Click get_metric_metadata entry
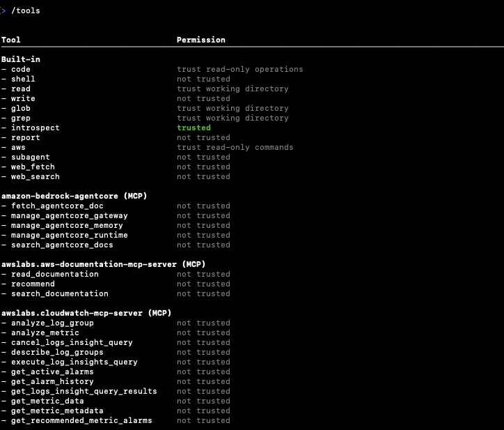504x430 pixels. 57,410
